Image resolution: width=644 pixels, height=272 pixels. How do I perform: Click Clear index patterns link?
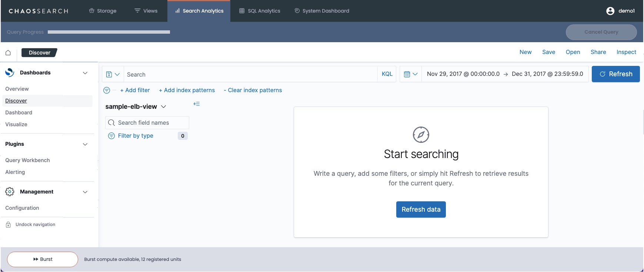(253, 90)
